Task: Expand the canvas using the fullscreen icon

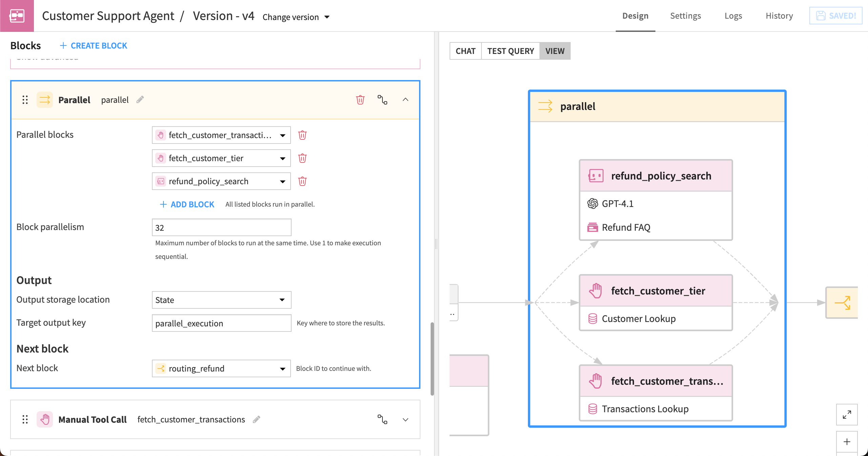Action: coord(847,414)
